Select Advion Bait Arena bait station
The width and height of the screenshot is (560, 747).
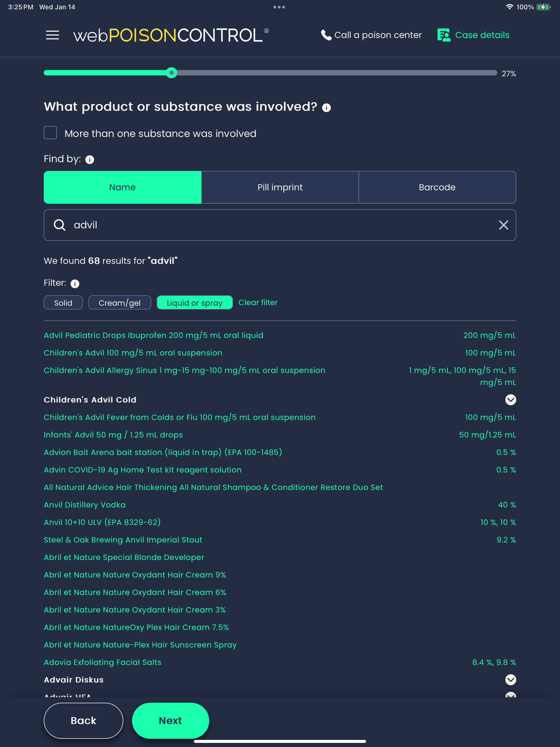(163, 453)
